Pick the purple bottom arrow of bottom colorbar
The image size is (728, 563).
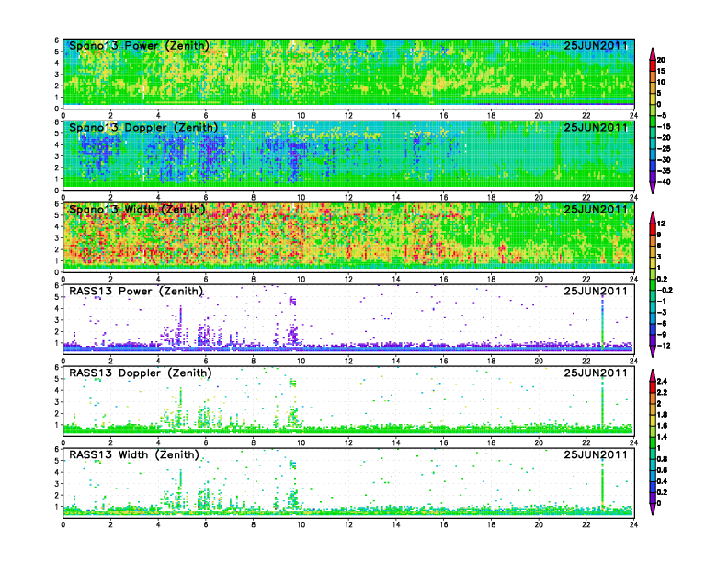653,509
